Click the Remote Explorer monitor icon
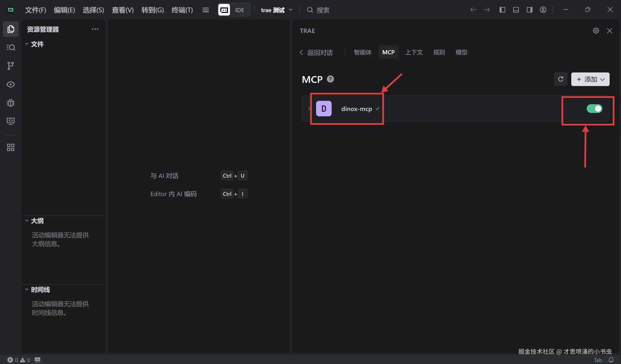 (11, 121)
